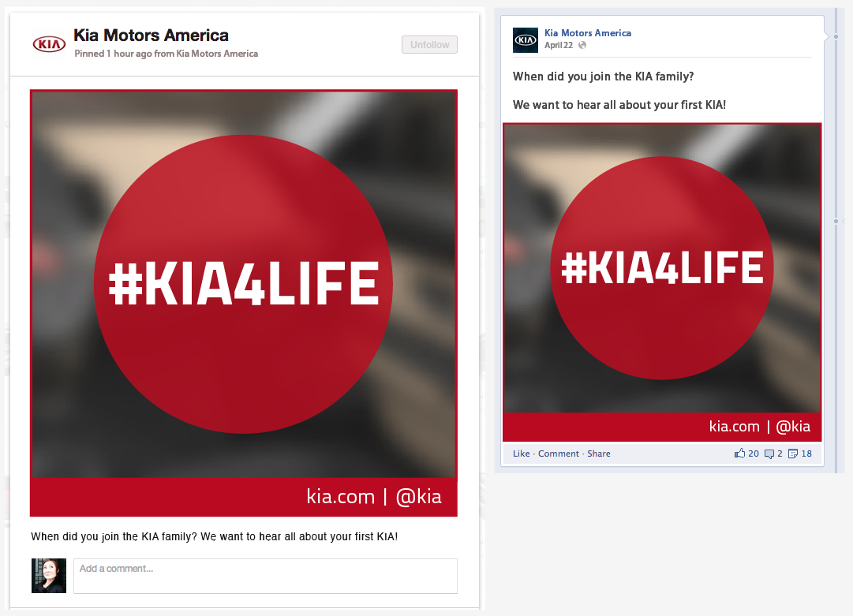The height and width of the screenshot is (616, 853).
Task: Click the April 22 post date
Action: (x=559, y=45)
